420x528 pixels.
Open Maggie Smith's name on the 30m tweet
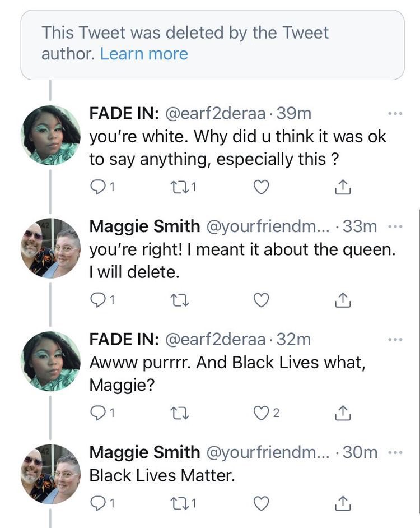click(x=144, y=452)
